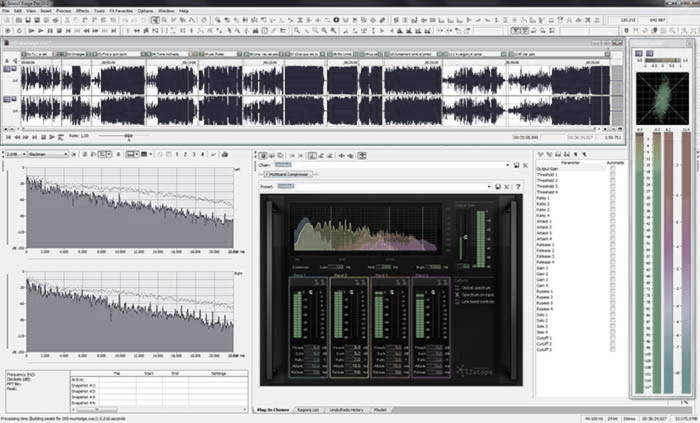Toggle Loop Playback in transport toolbar
This screenshot has height=423, width=700.
(x=19, y=31)
